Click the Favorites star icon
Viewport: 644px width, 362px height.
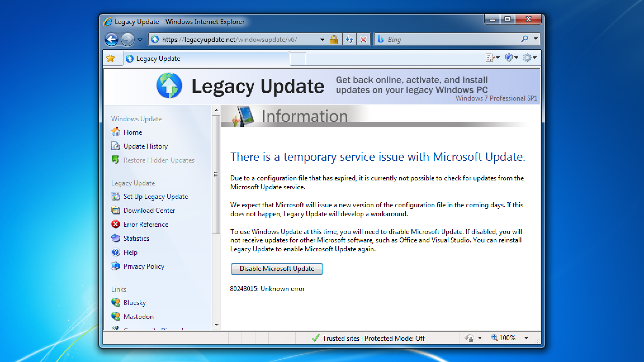111,58
